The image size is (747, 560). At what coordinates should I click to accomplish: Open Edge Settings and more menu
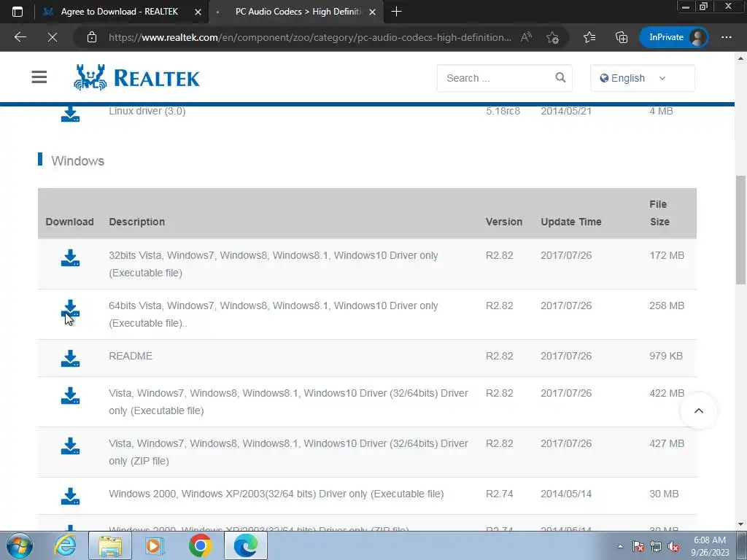coord(727,37)
